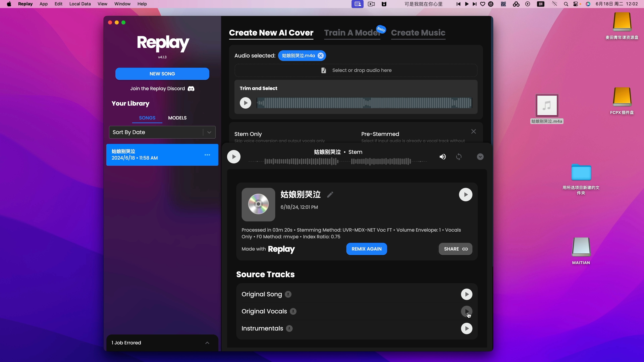This screenshot has height=362, width=644.
Task: Play the 姑娘别哭泣 song card
Action: [466, 195]
